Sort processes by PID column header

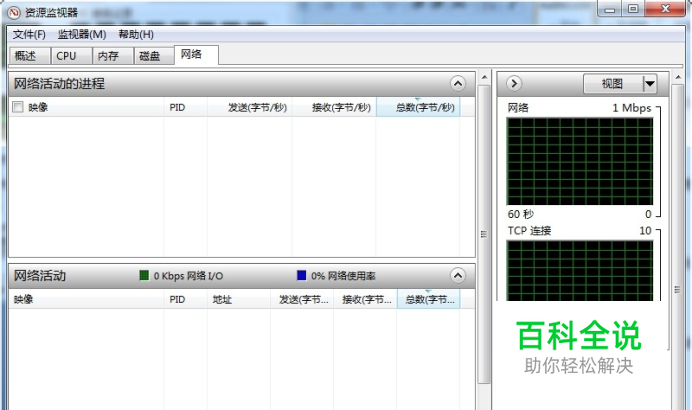[x=177, y=107]
